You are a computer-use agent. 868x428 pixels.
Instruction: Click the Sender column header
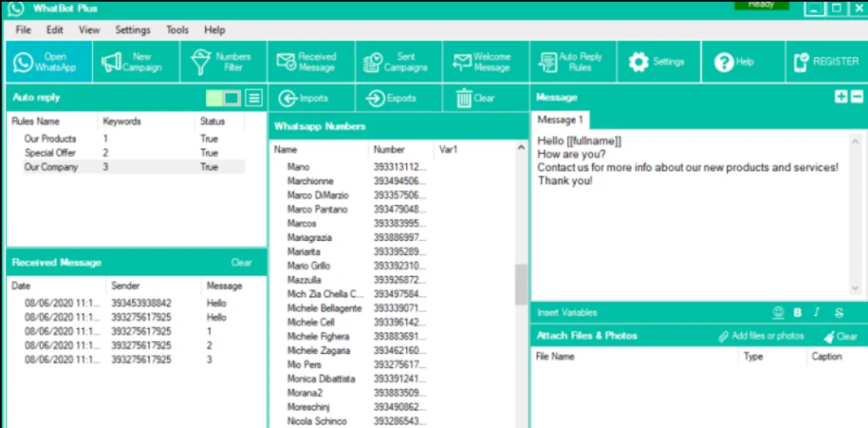point(153,285)
